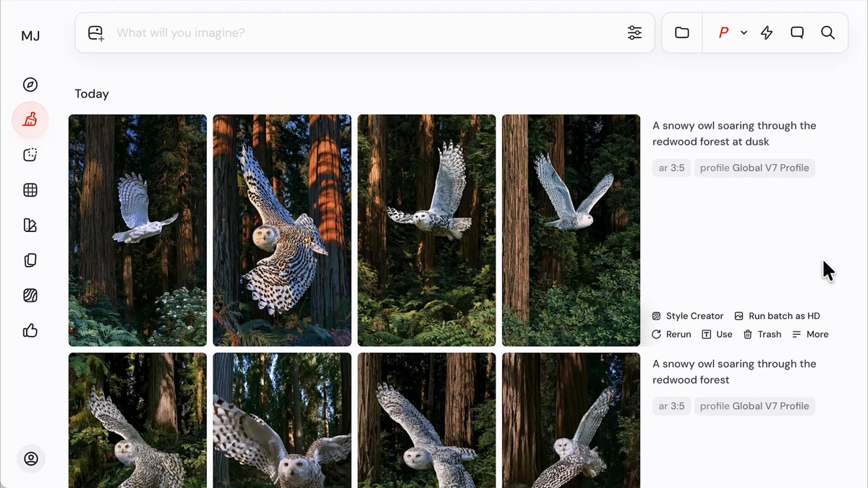The width and height of the screenshot is (868, 488).
Task: Expand the chevron next to the P
Action: coord(744,33)
